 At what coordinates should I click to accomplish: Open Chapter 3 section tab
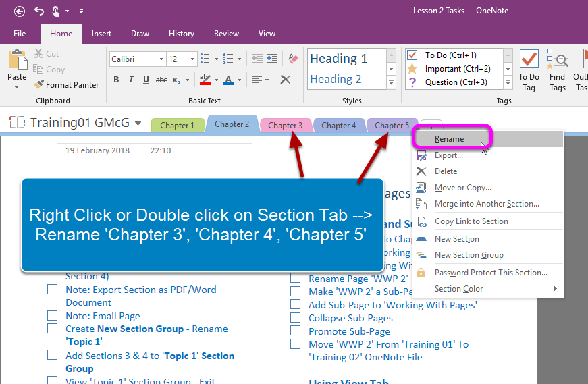click(285, 126)
